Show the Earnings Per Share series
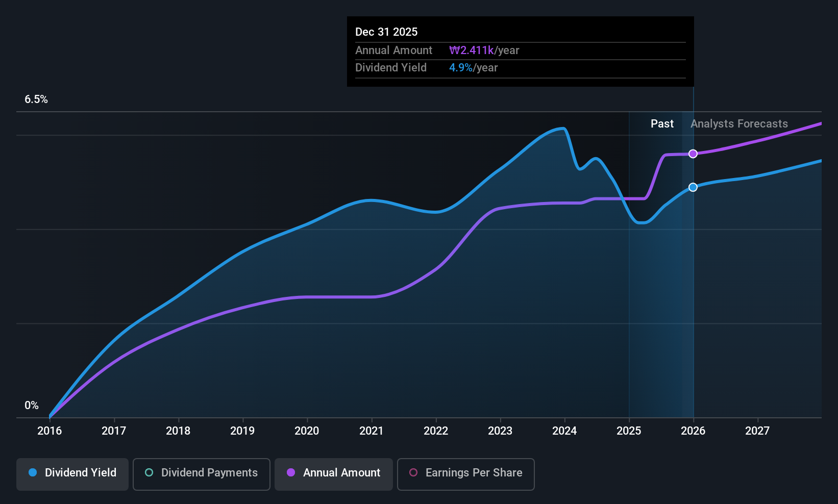Image resolution: width=838 pixels, height=504 pixels. [465, 474]
